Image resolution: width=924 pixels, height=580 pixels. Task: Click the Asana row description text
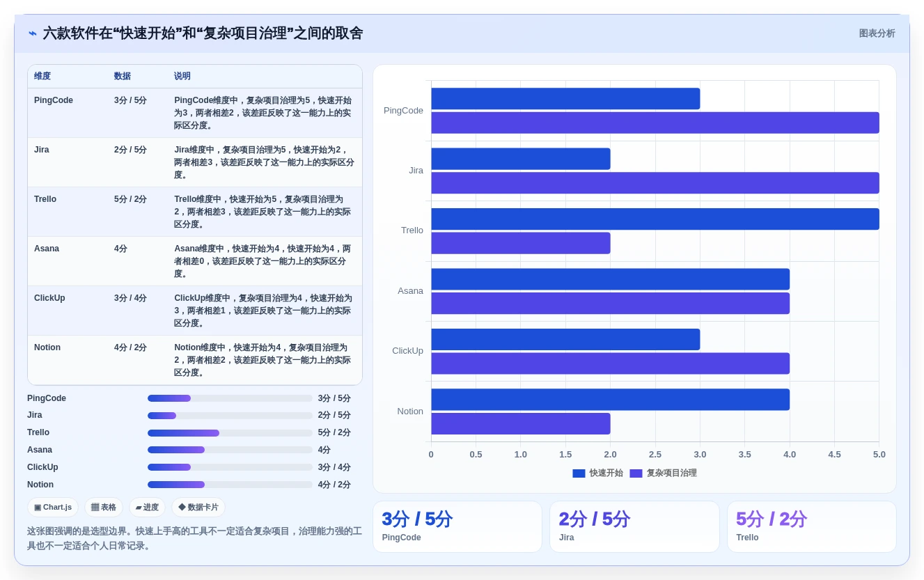point(263,261)
